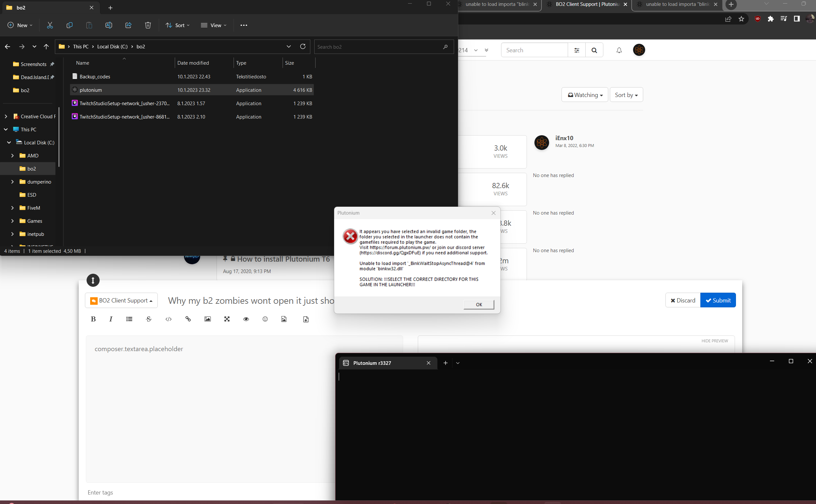Apply strikethrough in forum composer

pos(149,319)
